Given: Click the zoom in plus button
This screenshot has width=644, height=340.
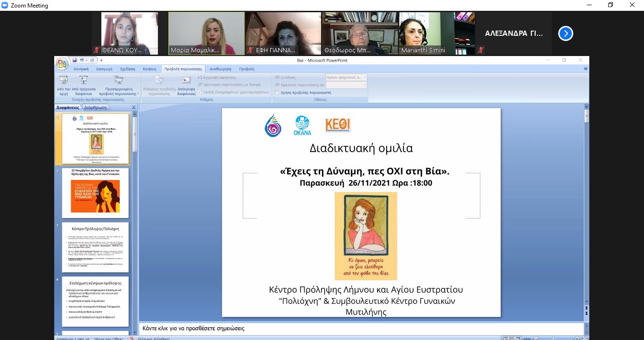Looking at the screenshot, I should tap(577, 338).
